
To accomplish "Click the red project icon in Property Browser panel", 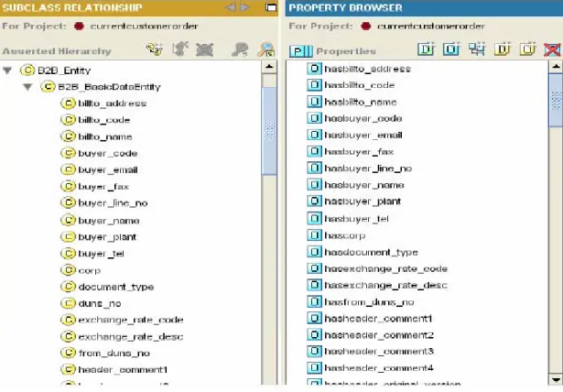I will 366,27.
